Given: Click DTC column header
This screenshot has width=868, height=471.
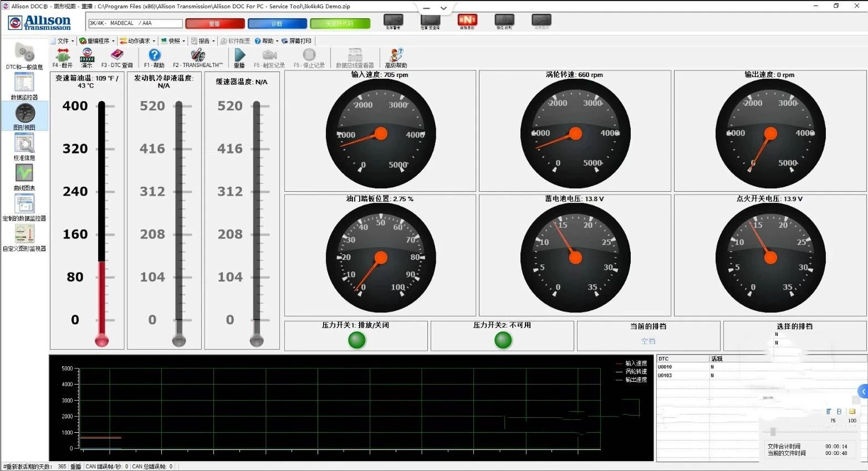Looking at the screenshot, I should click(683, 359).
